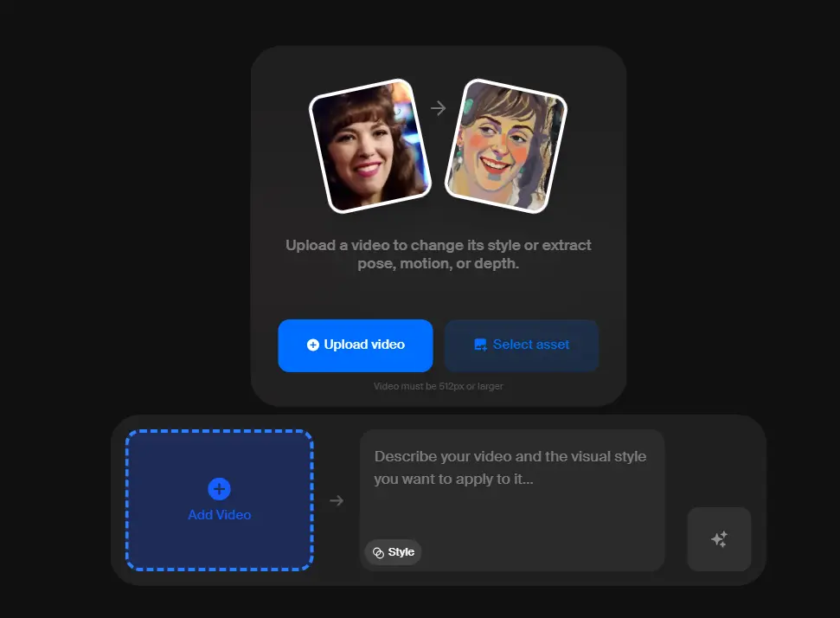Click the overlapping circles icon in Style chip

(378, 552)
